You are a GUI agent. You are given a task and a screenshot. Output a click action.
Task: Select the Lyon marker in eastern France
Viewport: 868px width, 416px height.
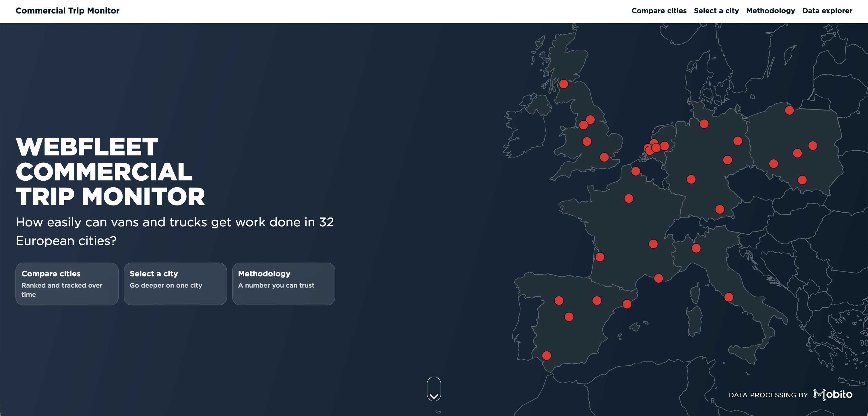[x=653, y=244]
